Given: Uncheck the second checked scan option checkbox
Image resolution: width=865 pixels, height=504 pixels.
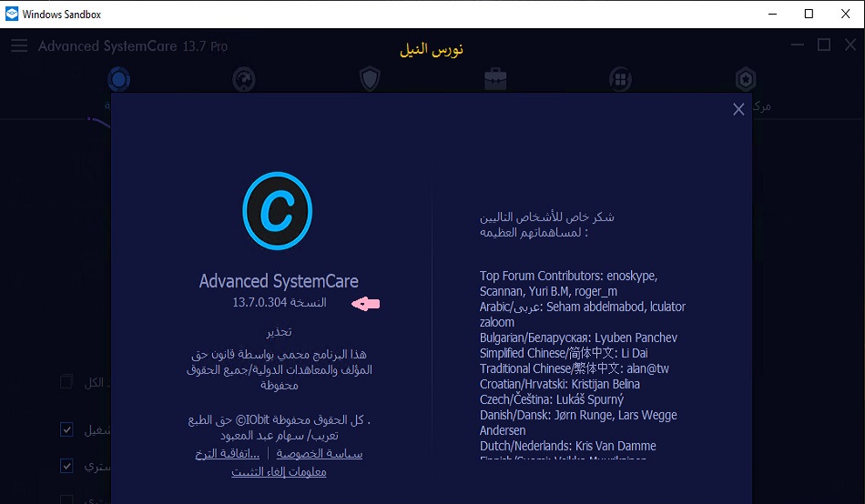Looking at the screenshot, I should coord(66,466).
